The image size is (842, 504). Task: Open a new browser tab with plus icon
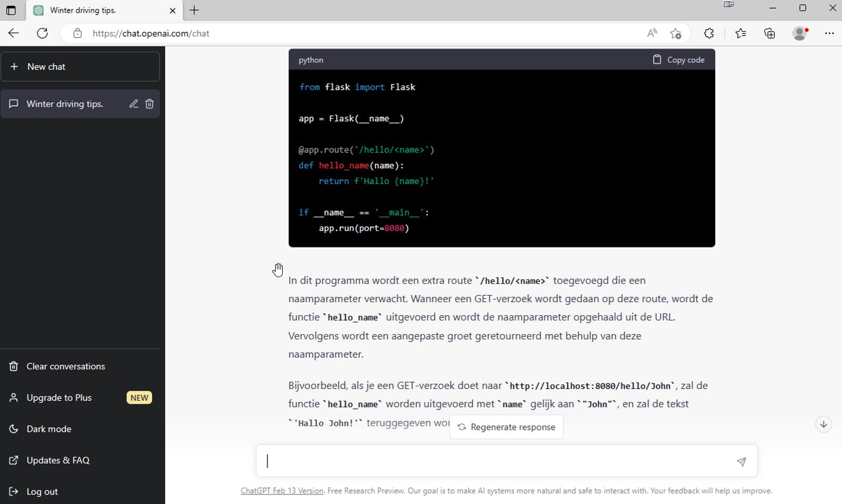[x=194, y=10]
